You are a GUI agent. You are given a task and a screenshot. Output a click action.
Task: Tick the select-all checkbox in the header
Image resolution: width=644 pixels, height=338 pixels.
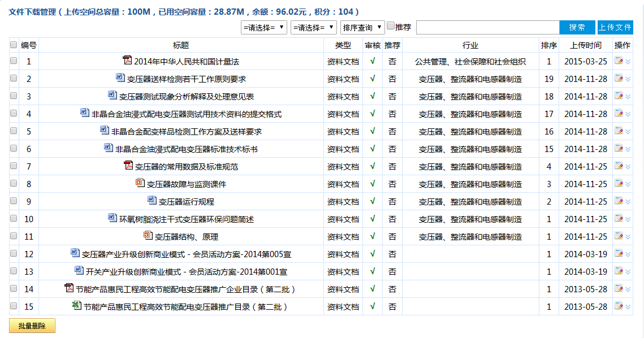[x=14, y=45]
